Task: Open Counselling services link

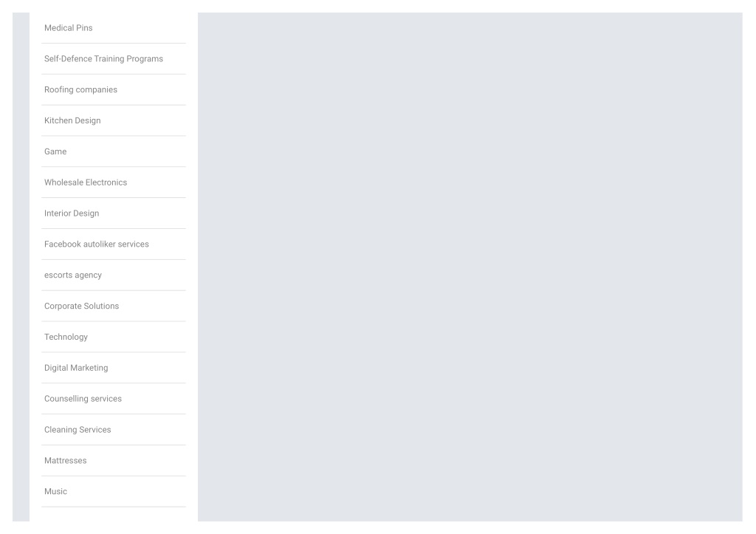Action: click(83, 398)
